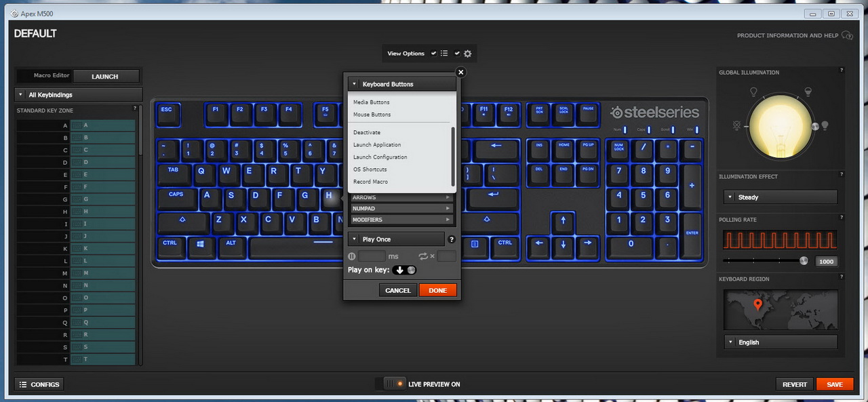
Task: Click the polling rate slider handle
Action: point(804,260)
